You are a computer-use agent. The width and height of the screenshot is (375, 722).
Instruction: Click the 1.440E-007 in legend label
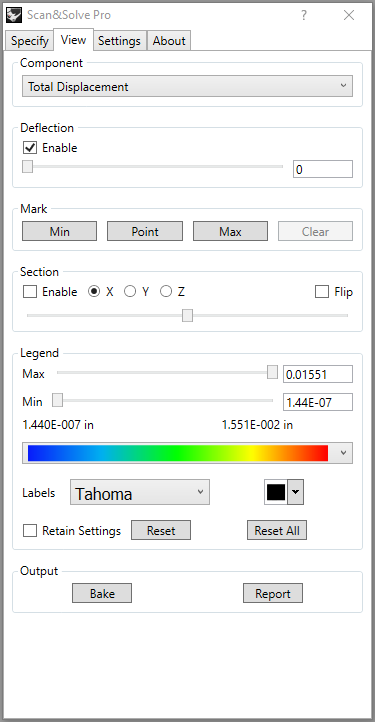click(x=58, y=425)
